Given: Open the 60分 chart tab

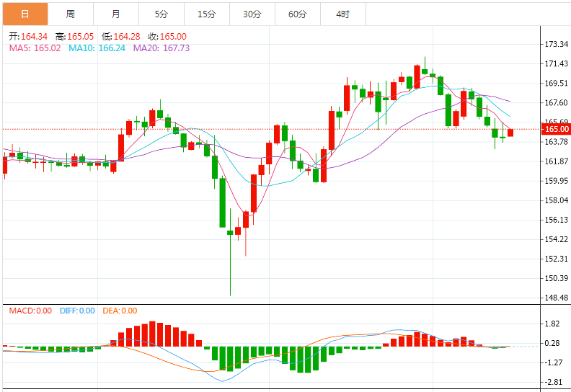Looking at the screenshot, I should 298,14.
